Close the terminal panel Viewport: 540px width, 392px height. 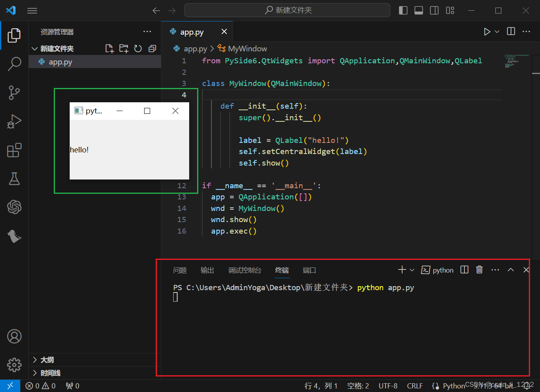(x=526, y=270)
